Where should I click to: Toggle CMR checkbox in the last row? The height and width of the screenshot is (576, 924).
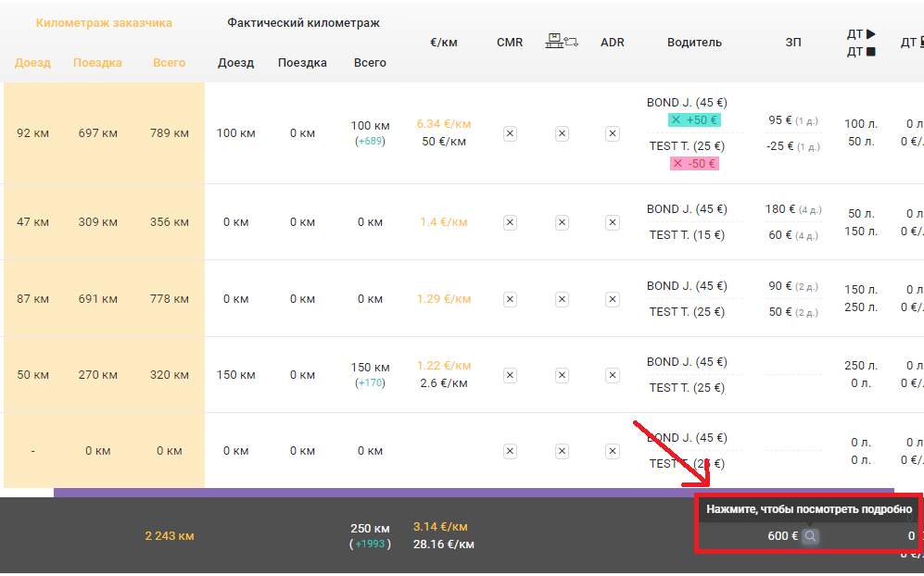point(511,451)
